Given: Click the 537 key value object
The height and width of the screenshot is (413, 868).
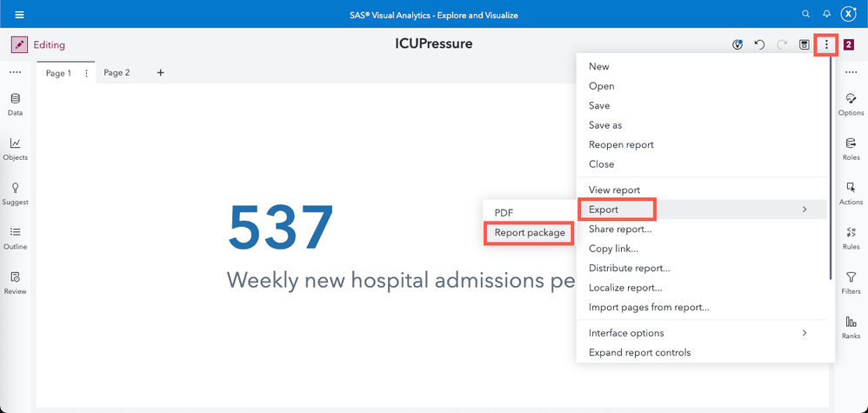Looking at the screenshot, I should (281, 228).
